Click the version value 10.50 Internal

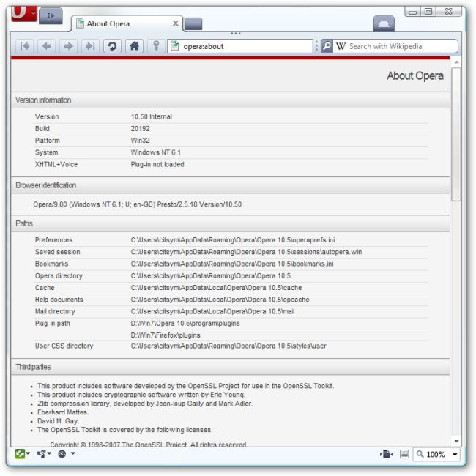(151, 116)
